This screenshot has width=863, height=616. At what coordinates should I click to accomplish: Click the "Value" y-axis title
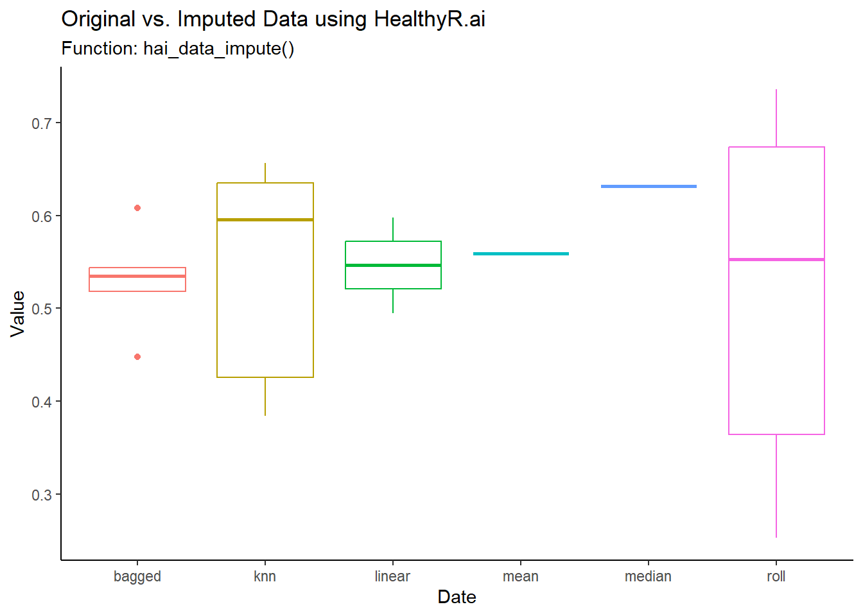[17, 313]
